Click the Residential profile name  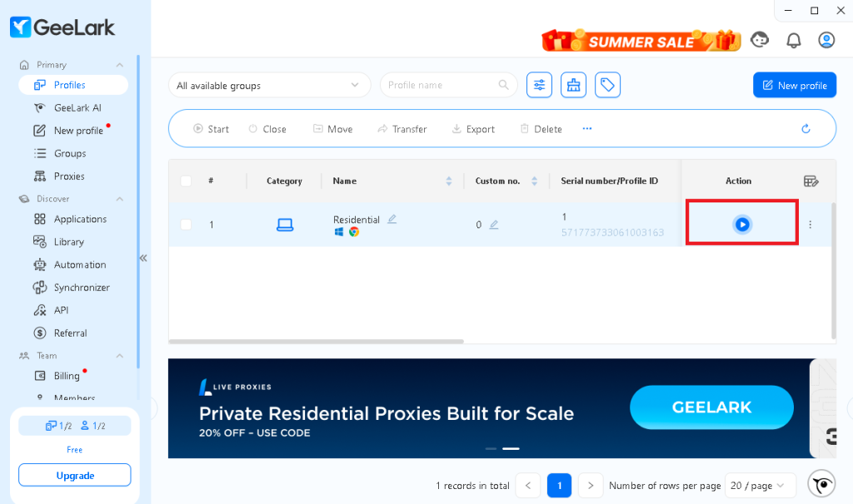click(x=357, y=219)
